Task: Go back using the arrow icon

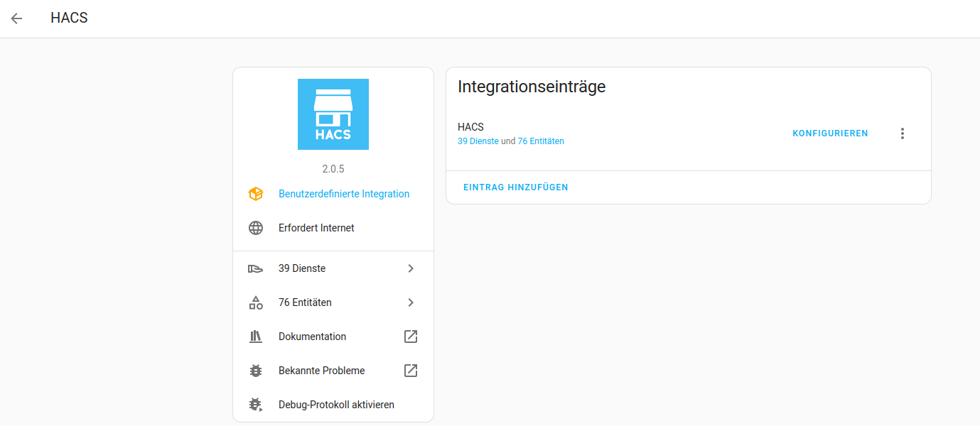Action: click(x=17, y=18)
